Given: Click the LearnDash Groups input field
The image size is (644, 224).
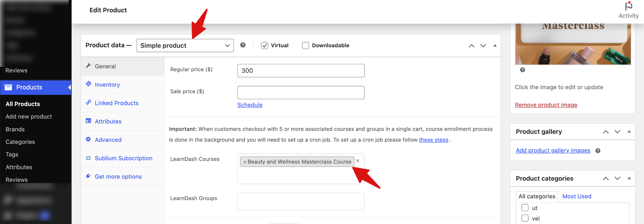Looking at the screenshot, I should [301, 201].
